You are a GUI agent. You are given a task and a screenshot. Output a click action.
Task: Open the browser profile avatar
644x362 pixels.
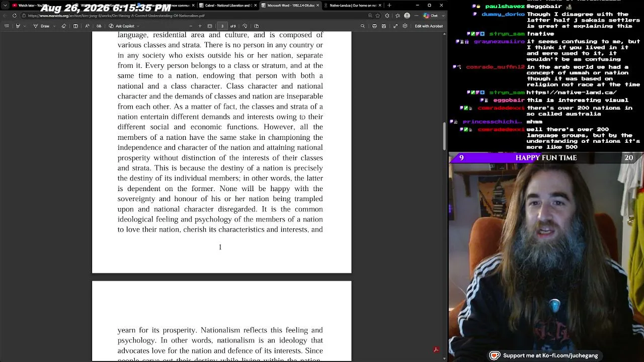pos(407,16)
